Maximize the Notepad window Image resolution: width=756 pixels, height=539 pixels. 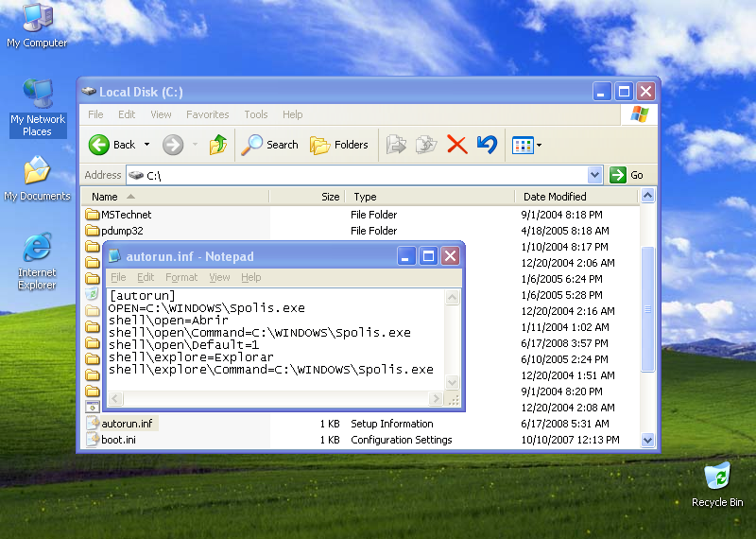(428, 255)
